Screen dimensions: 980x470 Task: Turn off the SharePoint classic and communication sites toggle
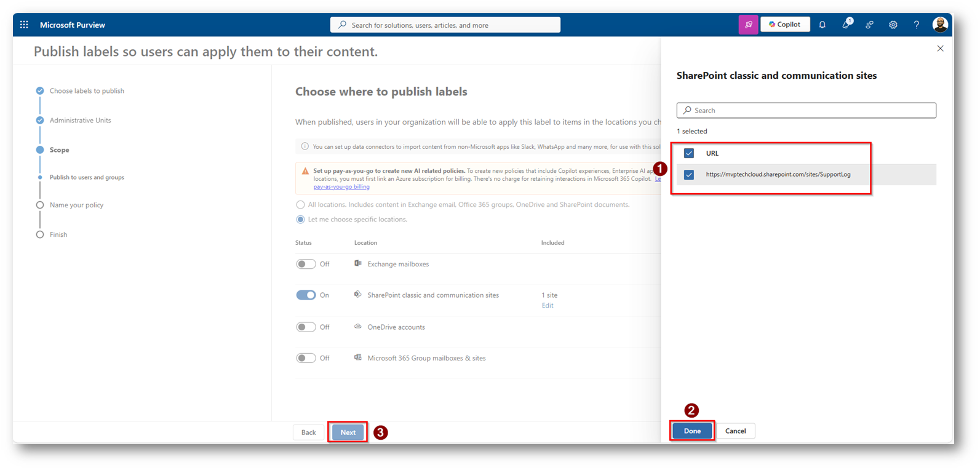(x=306, y=295)
